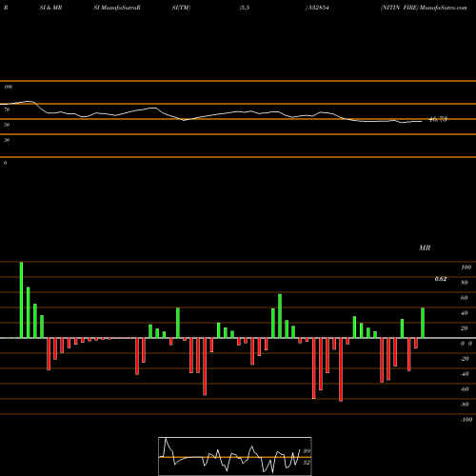Click the '80' label on MR axis
The image size is (476, 476).
pos(465,283)
